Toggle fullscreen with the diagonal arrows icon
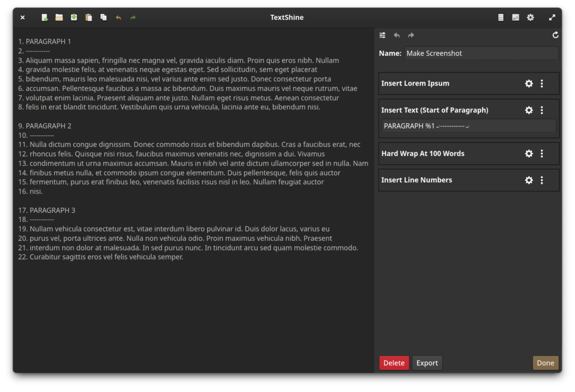575x392 pixels. pos(552,18)
